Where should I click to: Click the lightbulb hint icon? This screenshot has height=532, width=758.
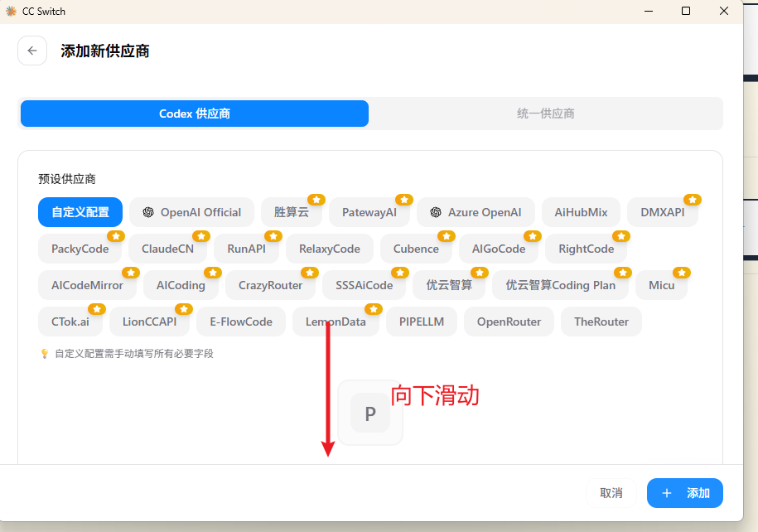(x=45, y=354)
